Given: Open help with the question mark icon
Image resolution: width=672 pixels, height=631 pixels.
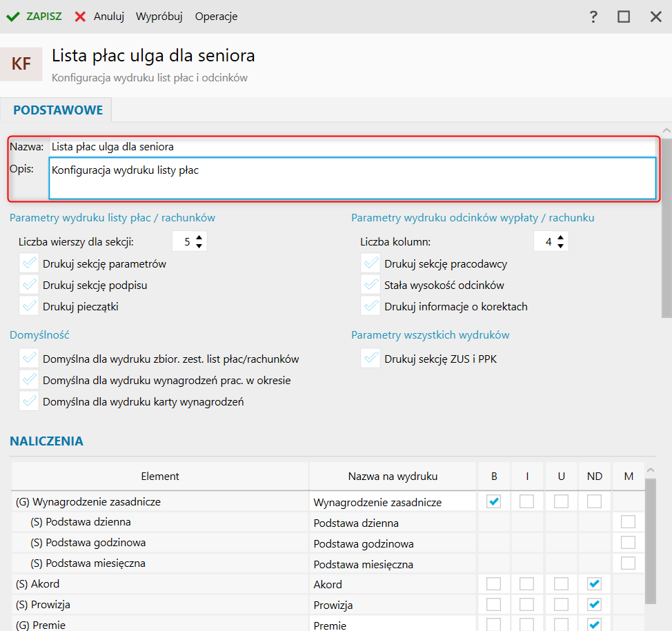Looking at the screenshot, I should click(x=593, y=17).
